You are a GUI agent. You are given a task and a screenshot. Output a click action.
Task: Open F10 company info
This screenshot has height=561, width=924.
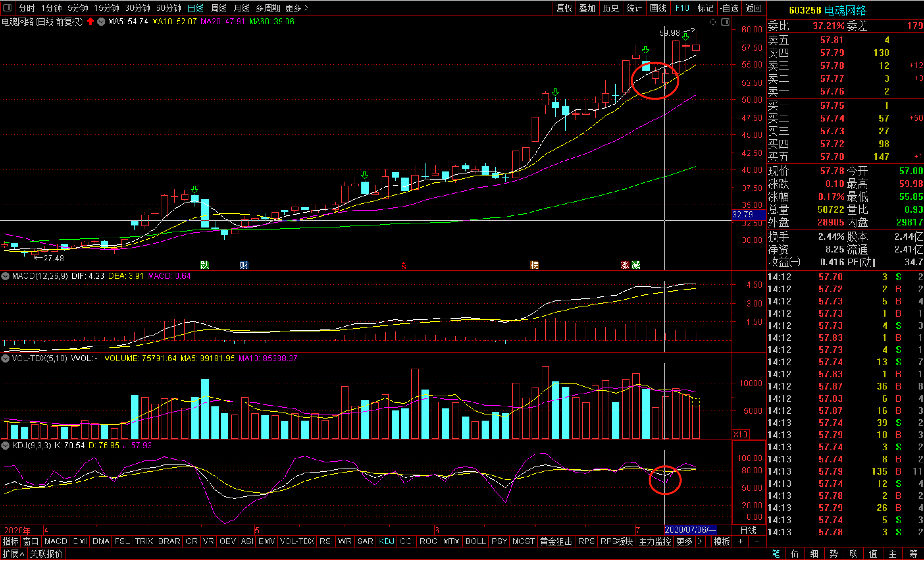pyautogui.click(x=682, y=8)
